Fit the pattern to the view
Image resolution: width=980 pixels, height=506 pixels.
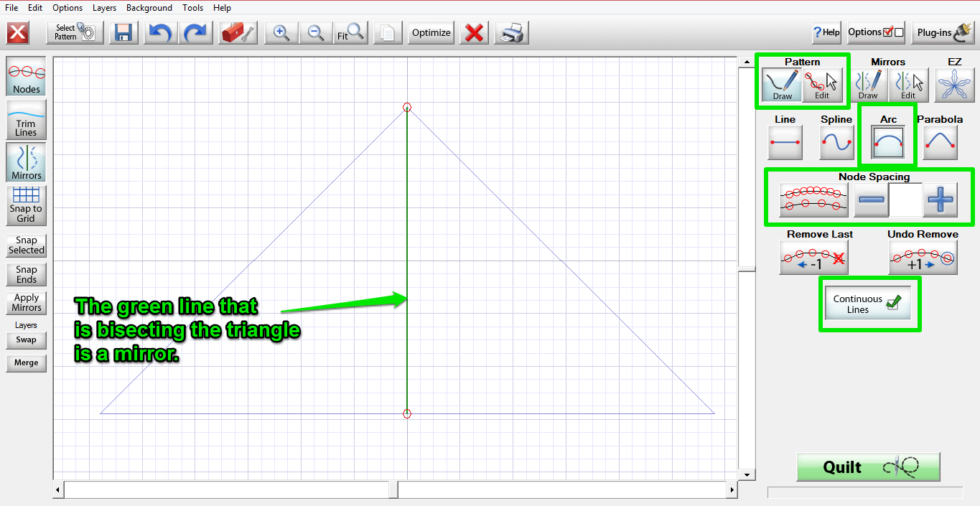click(x=350, y=32)
